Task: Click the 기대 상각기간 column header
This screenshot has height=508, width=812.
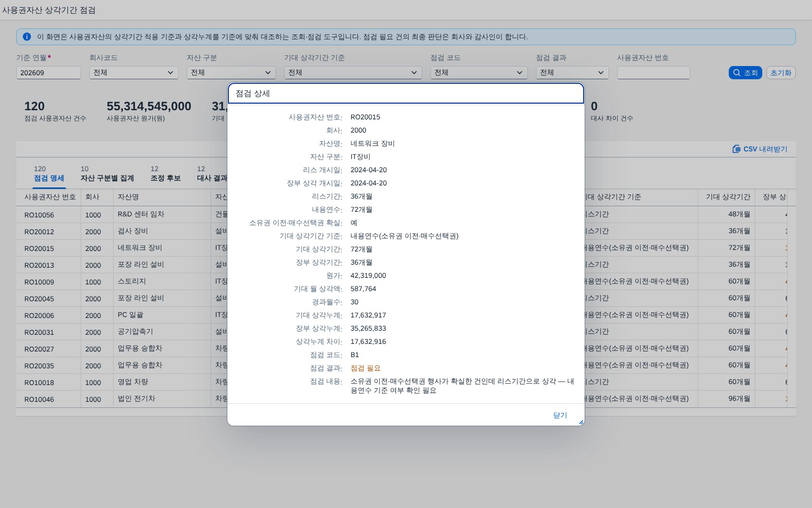Action: click(x=728, y=197)
